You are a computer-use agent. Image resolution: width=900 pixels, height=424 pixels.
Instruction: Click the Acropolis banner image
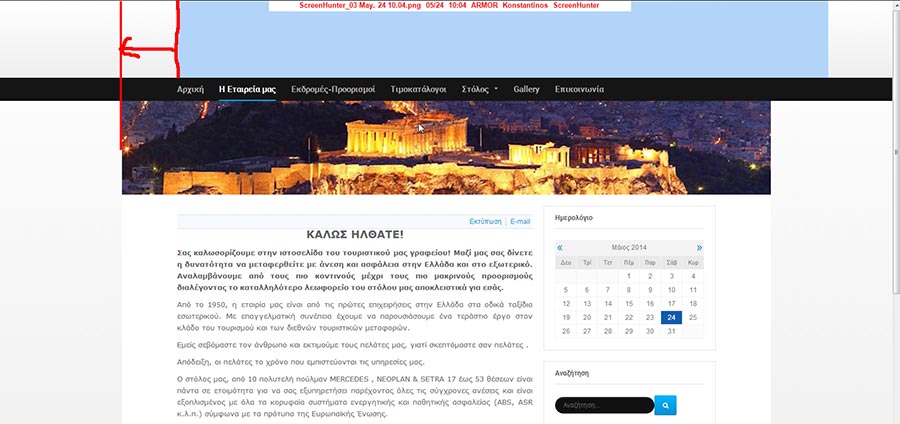pos(446,147)
